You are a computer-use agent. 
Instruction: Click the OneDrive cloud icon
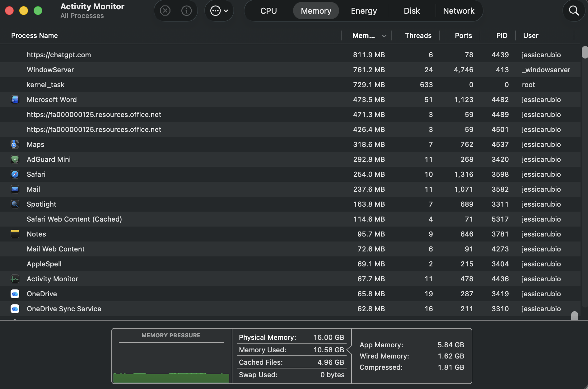15,294
